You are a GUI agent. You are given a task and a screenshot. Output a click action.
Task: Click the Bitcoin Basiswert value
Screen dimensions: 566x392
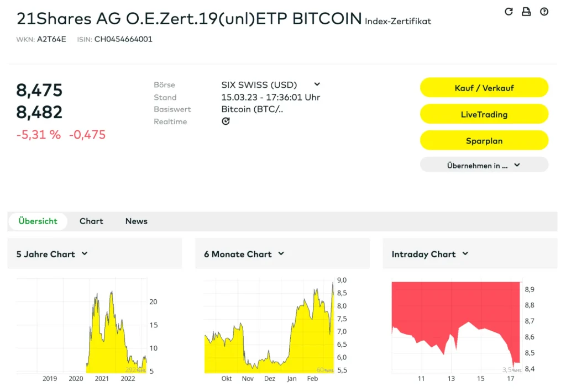click(x=252, y=109)
